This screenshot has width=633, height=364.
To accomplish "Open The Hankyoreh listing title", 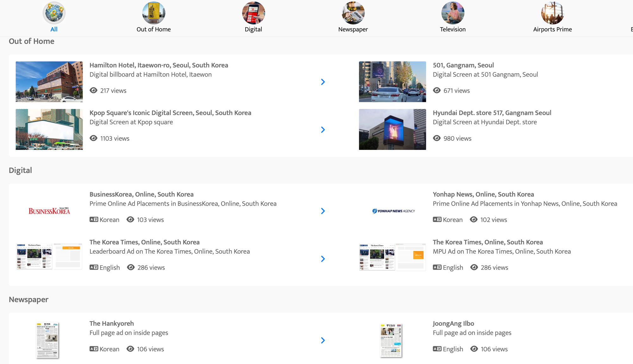I will tap(112, 324).
